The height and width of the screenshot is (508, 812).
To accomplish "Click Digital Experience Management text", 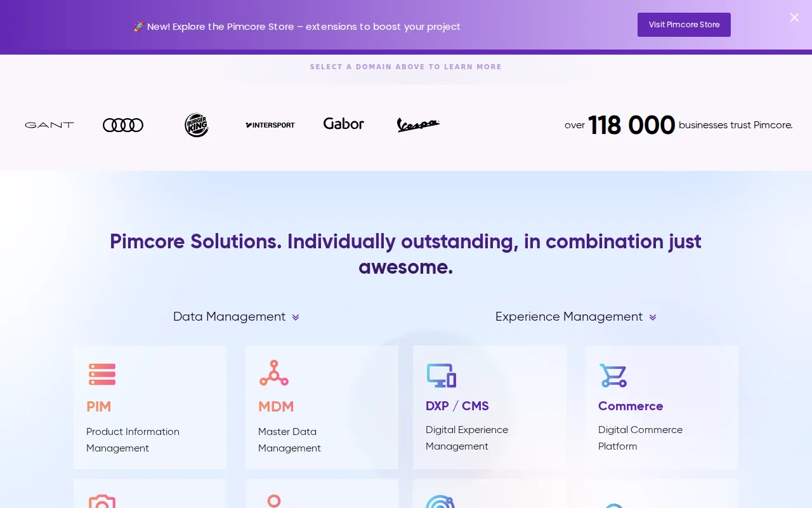I will [467, 438].
